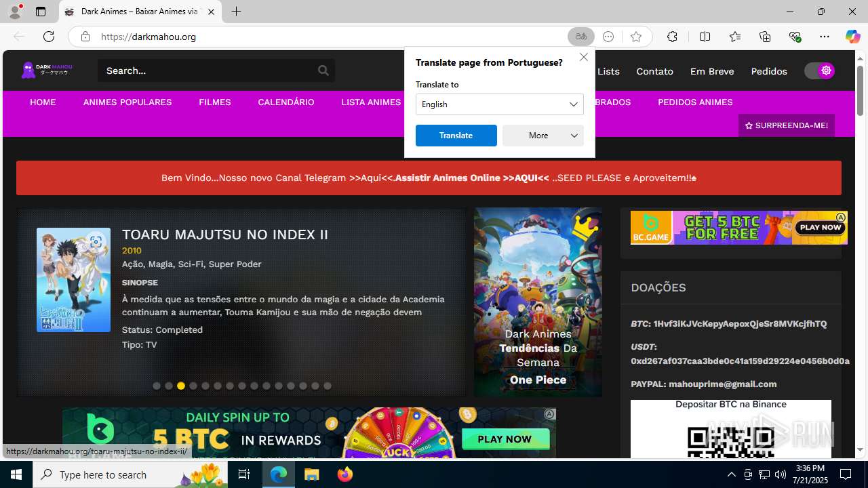
Task: Open Copilot sidebar
Action: (x=852, y=37)
